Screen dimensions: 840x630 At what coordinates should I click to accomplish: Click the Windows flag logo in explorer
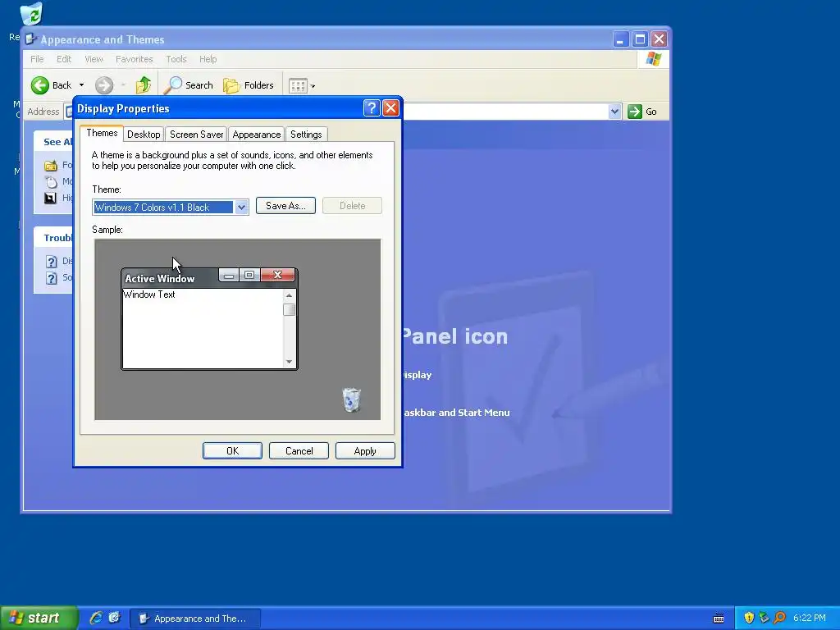coord(653,59)
